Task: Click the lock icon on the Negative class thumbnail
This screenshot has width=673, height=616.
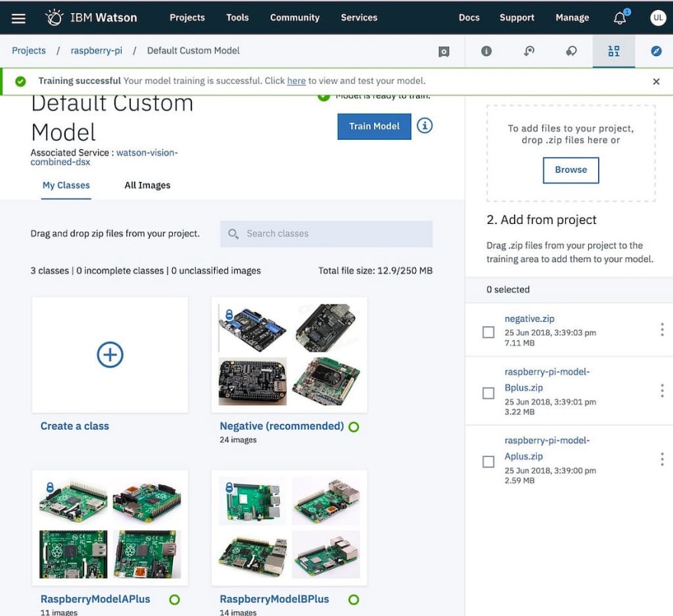Action: 229,314
